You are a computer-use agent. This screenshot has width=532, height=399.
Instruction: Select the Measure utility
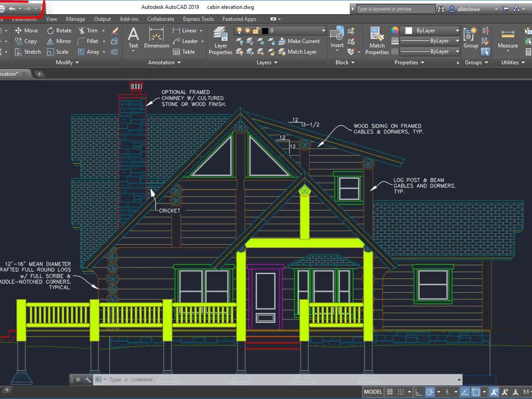click(508, 38)
